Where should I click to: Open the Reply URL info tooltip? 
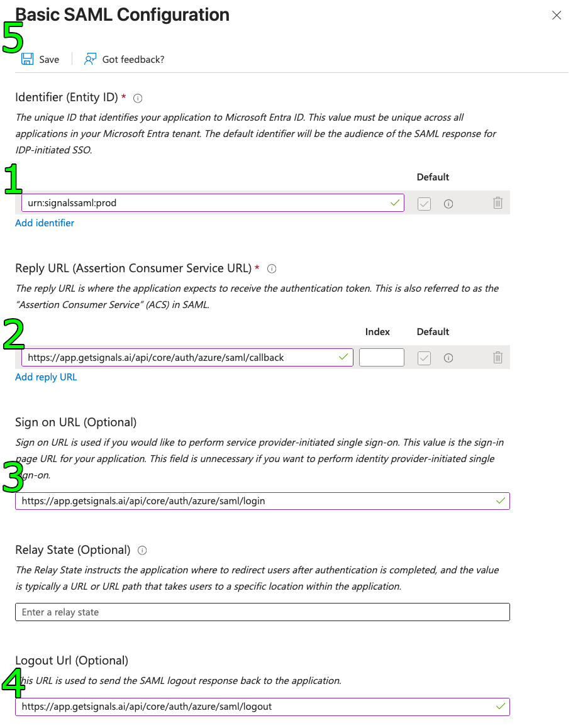coord(271,268)
